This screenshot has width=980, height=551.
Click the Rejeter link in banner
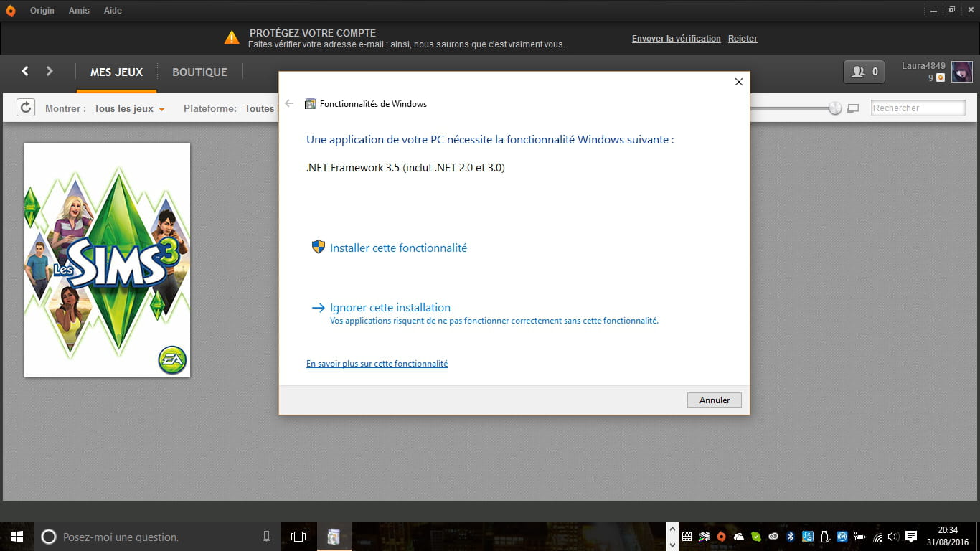pyautogui.click(x=743, y=39)
